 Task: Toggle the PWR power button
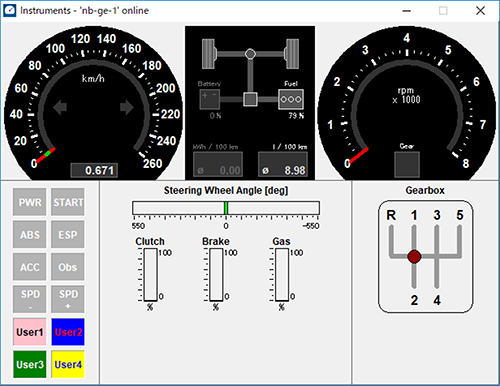click(30, 202)
